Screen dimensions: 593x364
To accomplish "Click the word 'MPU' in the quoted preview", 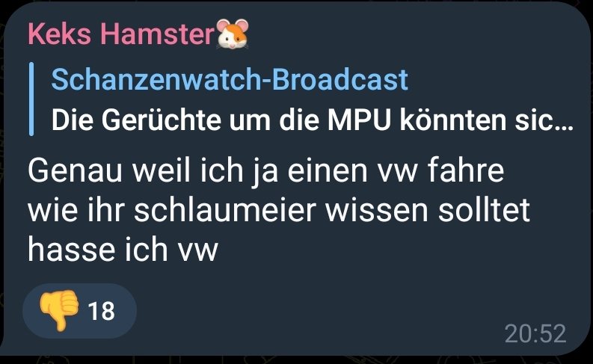I will point(359,120).
